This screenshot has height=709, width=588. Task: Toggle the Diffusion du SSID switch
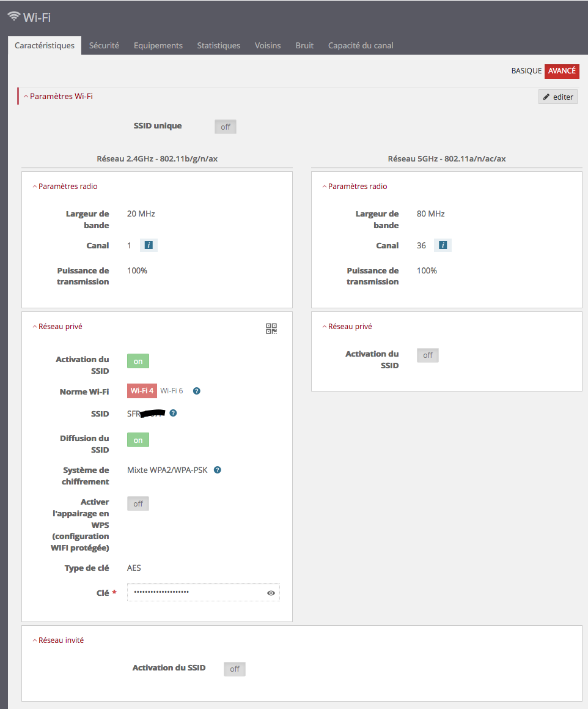[138, 440]
